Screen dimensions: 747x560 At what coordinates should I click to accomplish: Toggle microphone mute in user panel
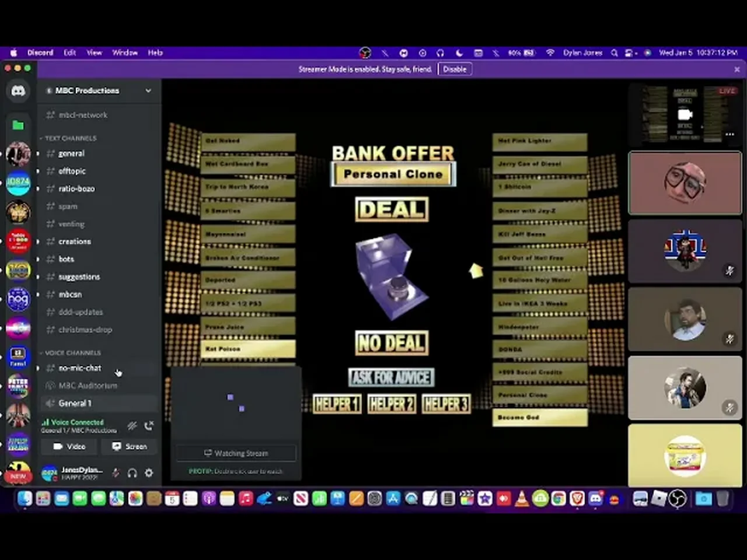tap(116, 473)
